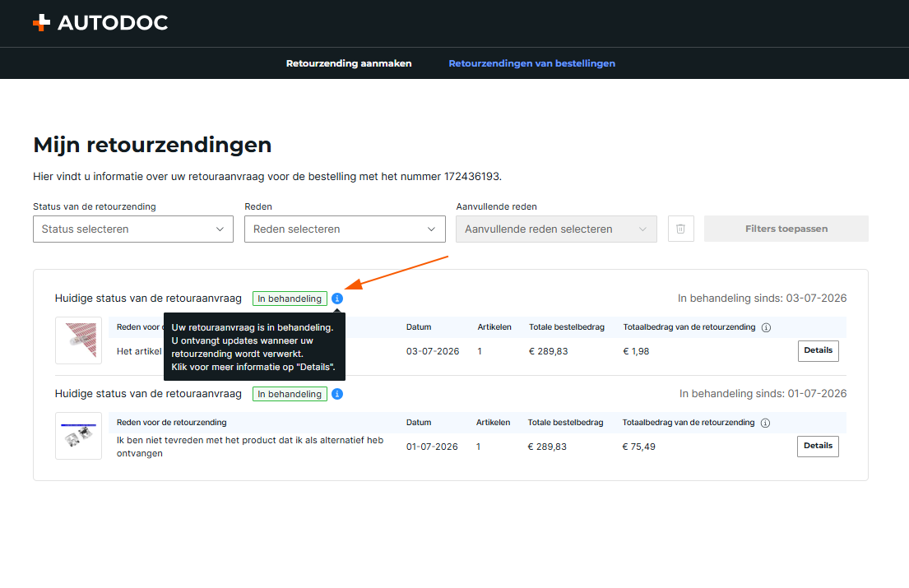Click the order number 172436193 text
Screen dimensions: 909x588
(471, 176)
